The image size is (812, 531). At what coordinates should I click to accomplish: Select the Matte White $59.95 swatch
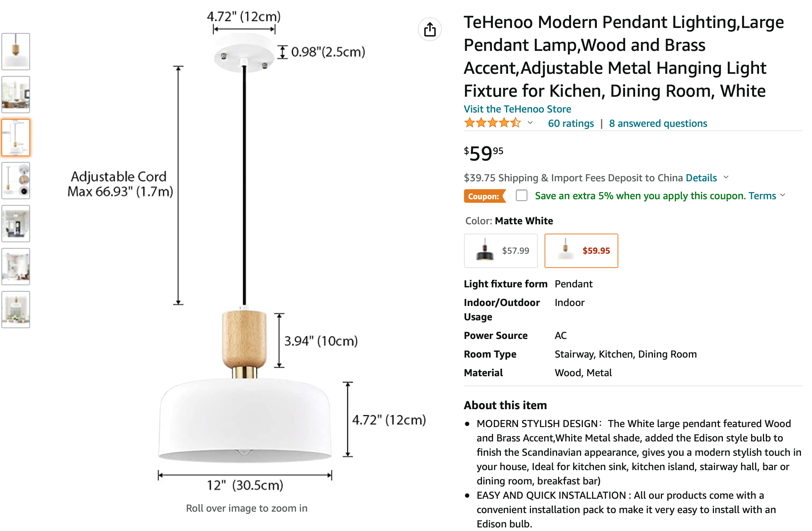[581, 251]
